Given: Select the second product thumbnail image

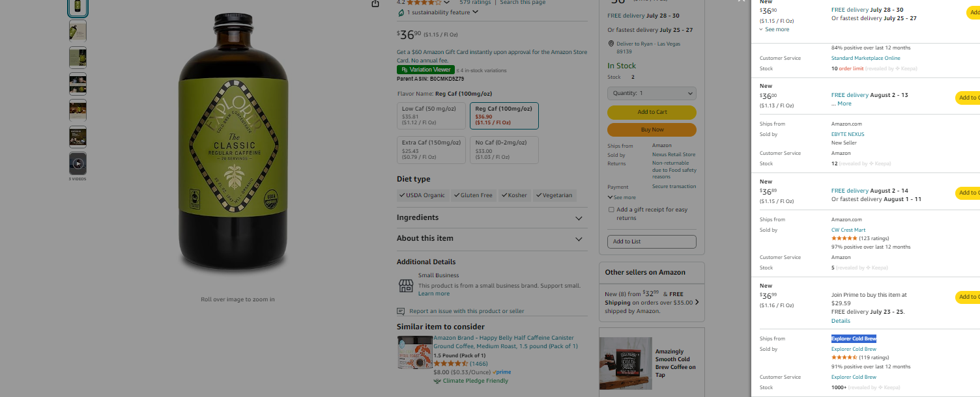Looking at the screenshot, I should coord(78,31).
